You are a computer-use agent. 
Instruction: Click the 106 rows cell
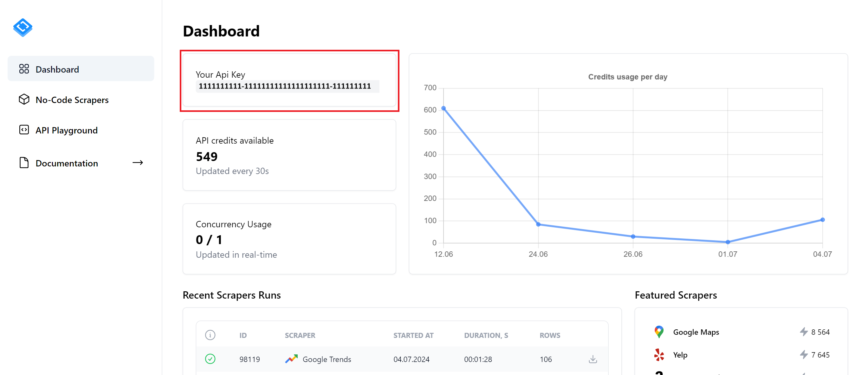pyautogui.click(x=546, y=359)
